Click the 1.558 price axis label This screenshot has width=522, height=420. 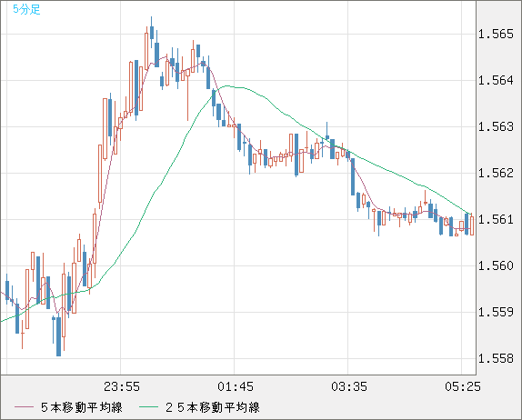[496, 358]
